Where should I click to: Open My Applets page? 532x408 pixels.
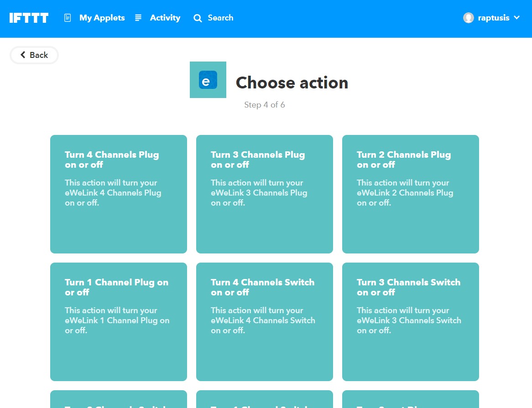tap(102, 18)
